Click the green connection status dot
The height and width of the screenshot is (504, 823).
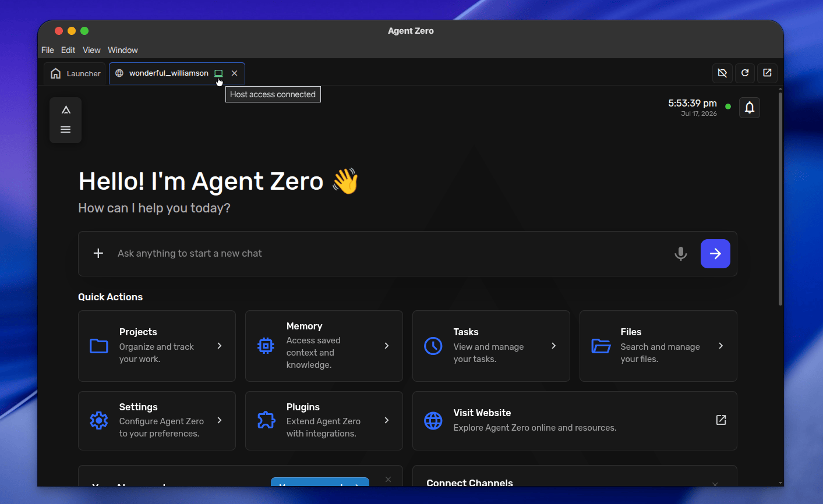coord(728,107)
